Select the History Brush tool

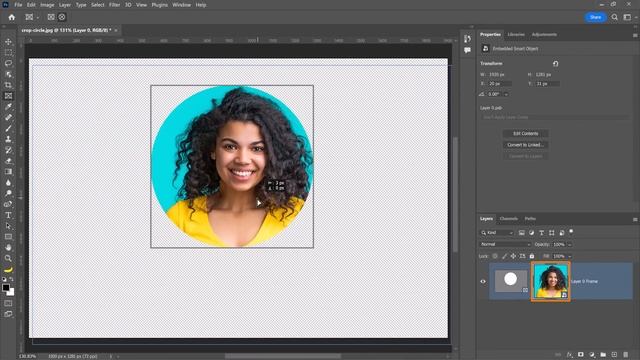pos(8,150)
